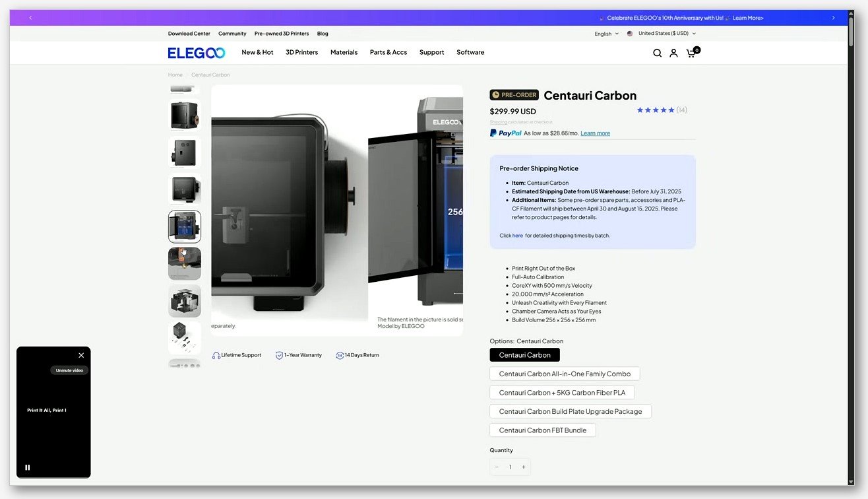Click the Shipping policy link under price

[499, 122]
